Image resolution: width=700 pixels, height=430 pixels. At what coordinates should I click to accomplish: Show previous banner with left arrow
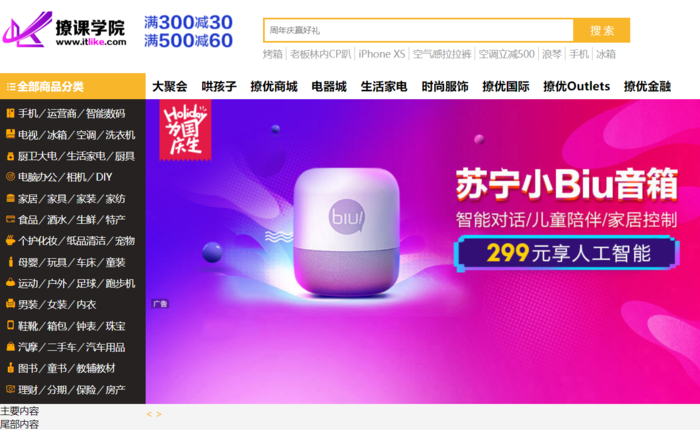pos(149,414)
